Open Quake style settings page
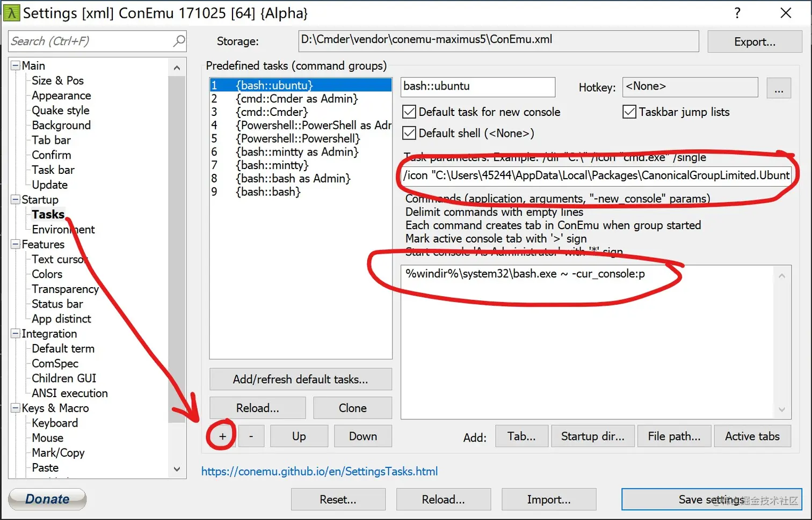The image size is (812, 520). 61,111
